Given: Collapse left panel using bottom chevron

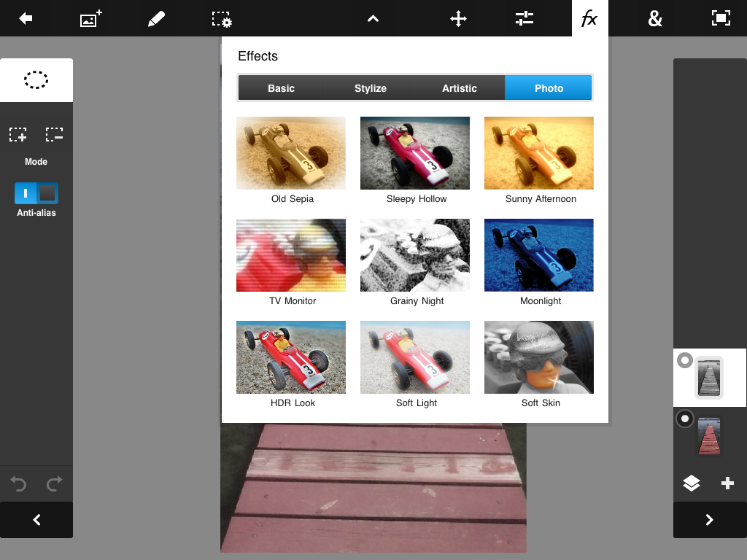Looking at the screenshot, I should 36,520.
